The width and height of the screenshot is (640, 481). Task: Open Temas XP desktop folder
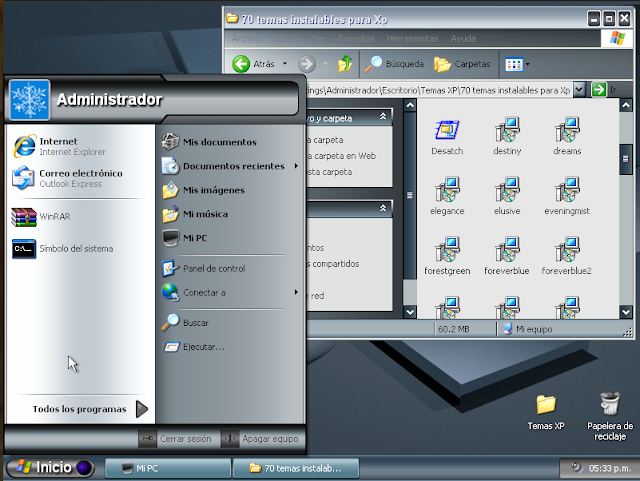pos(546,412)
